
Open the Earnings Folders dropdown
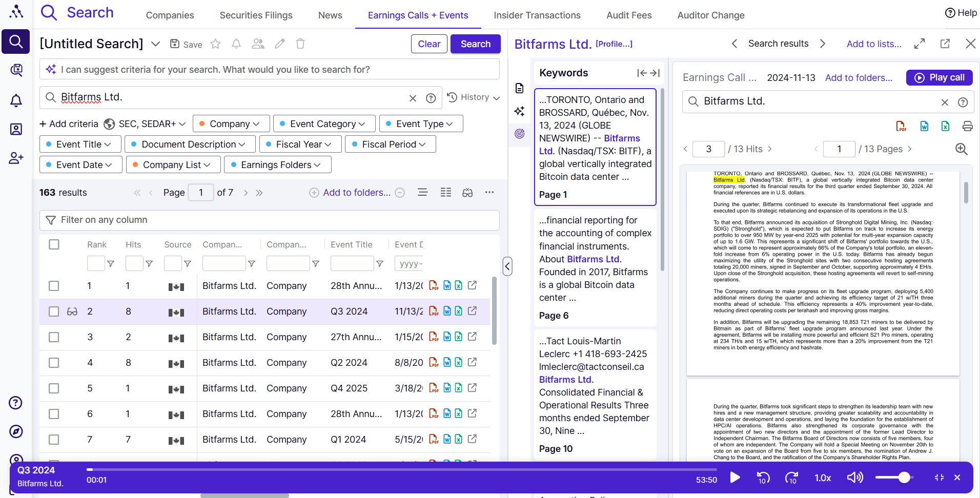click(x=278, y=164)
